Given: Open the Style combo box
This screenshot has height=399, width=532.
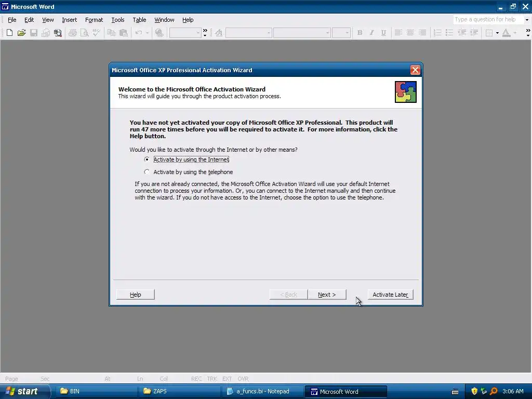Looking at the screenshot, I should (x=249, y=33).
